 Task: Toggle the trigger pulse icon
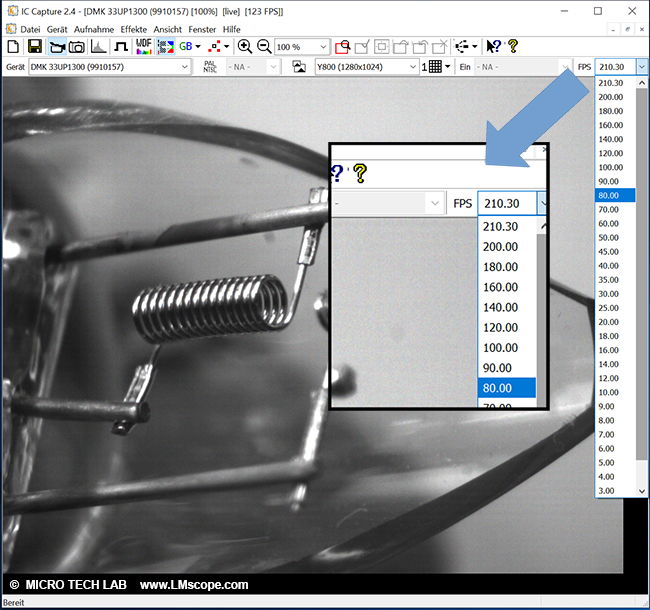point(121,47)
